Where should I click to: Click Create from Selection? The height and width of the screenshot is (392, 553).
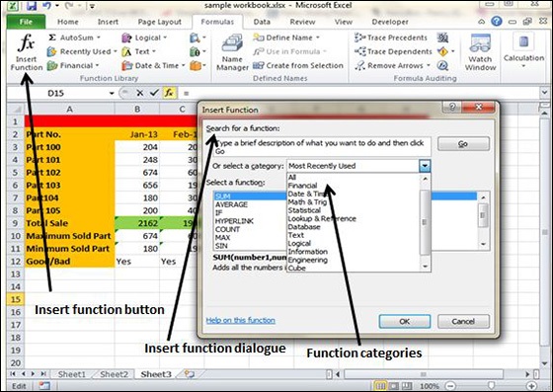click(298, 65)
